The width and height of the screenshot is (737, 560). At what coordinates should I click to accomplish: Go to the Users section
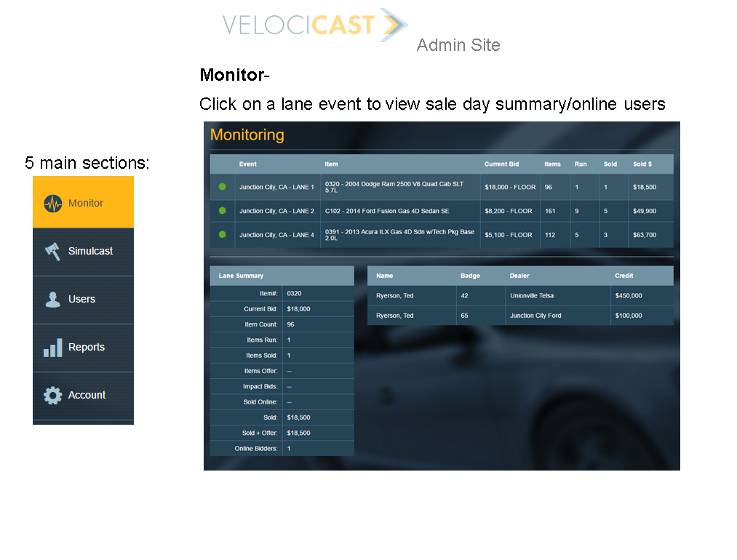point(83,300)
